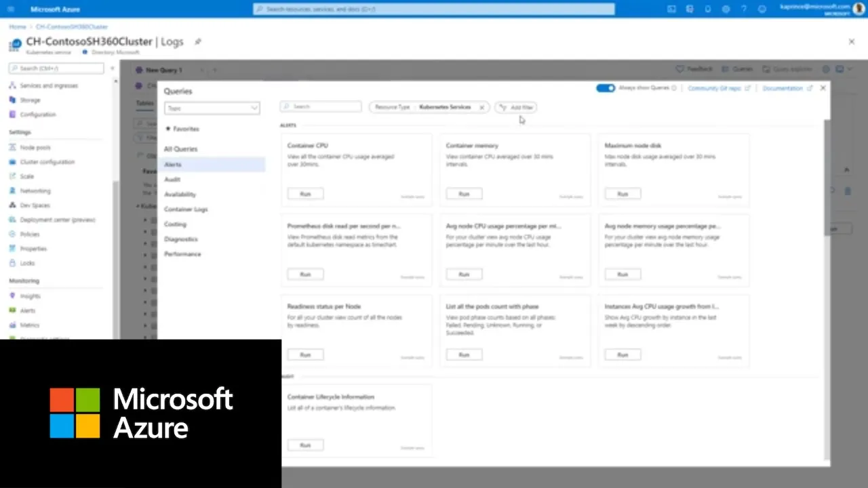Open the Community Git repo link
868x488 pixels.
(x=719, y=88)
